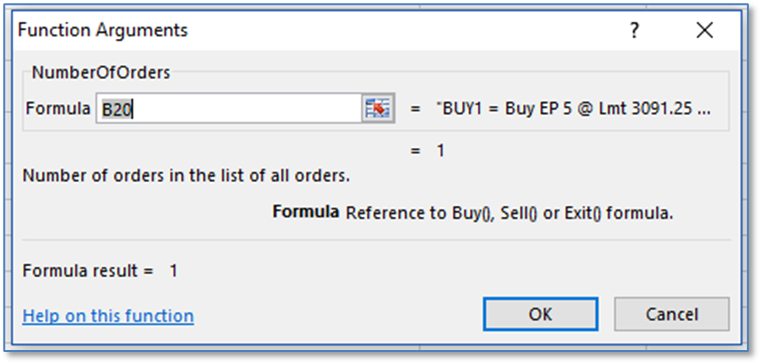Click inside the Formula input field containing B20
The image size is (762, 364).
pos(228,108)
